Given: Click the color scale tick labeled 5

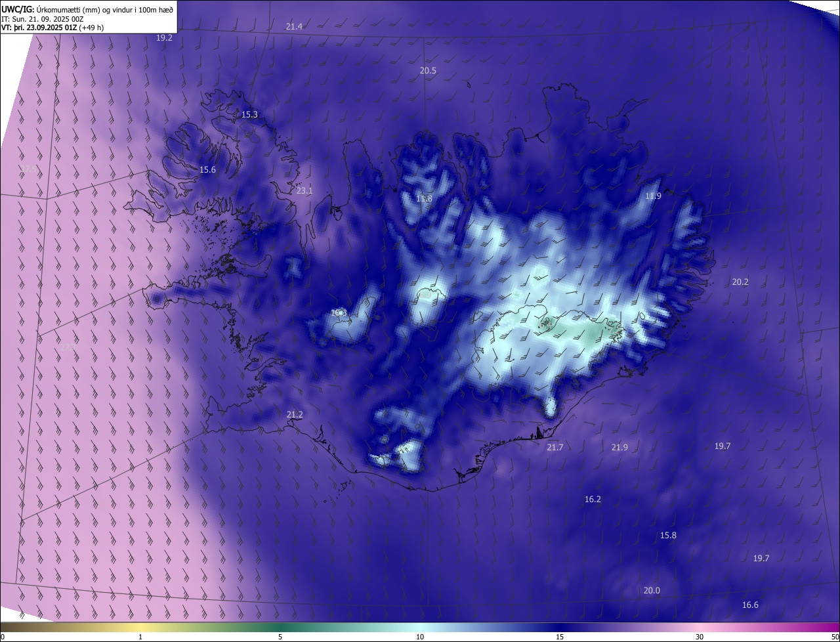Looking at the screenshot, I should point(280,637).
